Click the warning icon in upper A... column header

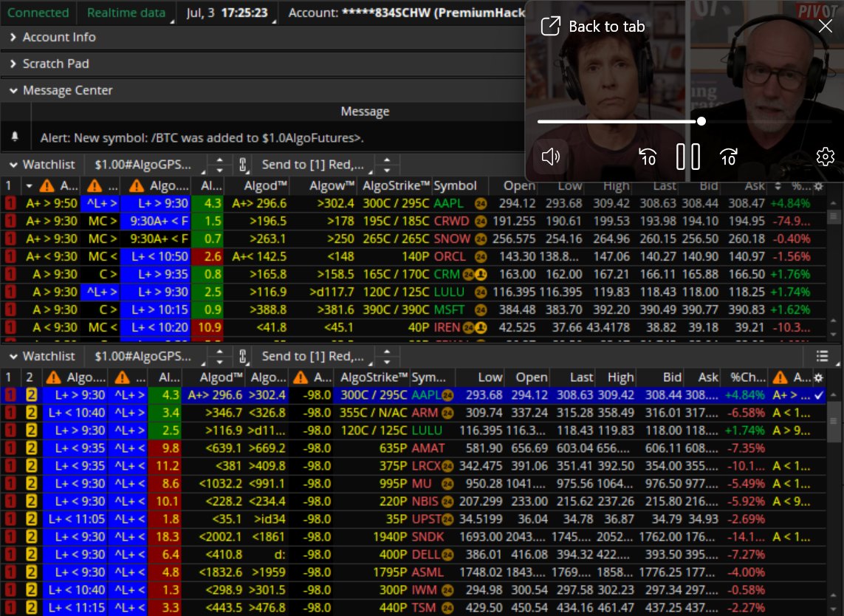[x=47, y=186]
